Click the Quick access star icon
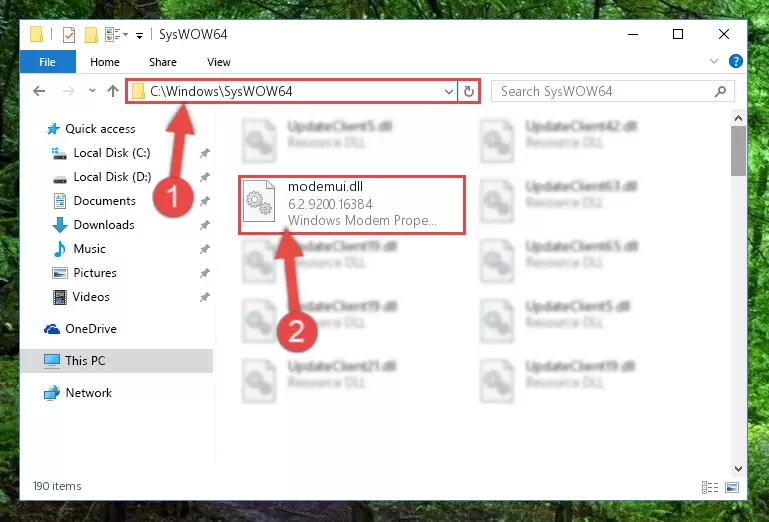The width and height of the screenshot is (769, 522). (x=53, y=129)
